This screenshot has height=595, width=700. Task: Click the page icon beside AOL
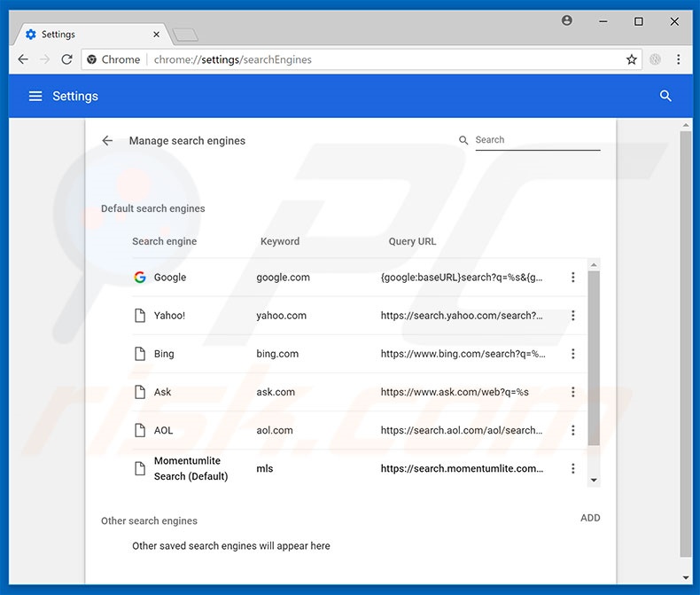[x=140, y=431]
